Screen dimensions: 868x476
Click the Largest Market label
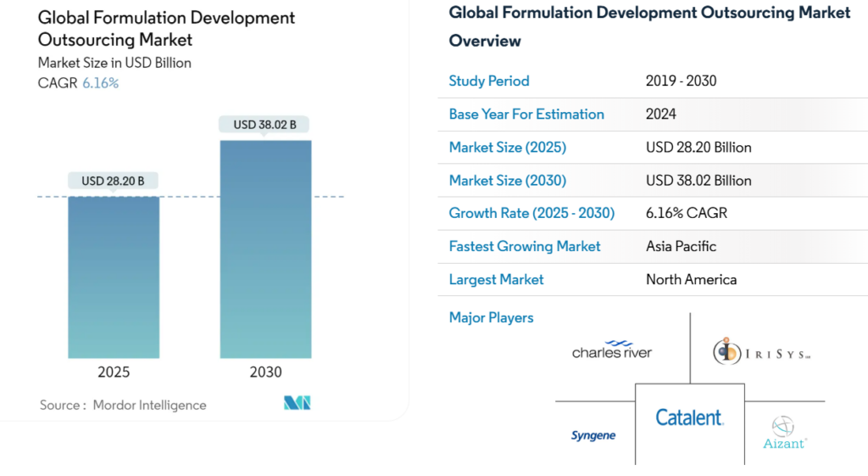coord(496,280)
